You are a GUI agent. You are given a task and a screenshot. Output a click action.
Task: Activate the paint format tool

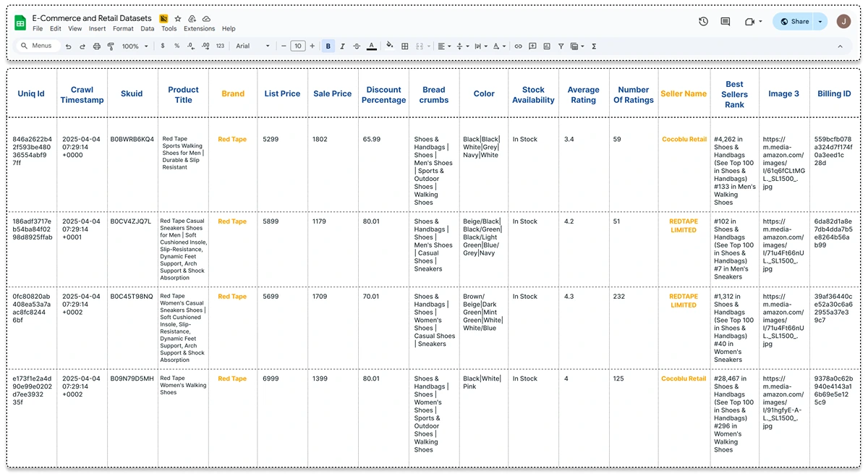pyautogui.click(x=111, y=46)
